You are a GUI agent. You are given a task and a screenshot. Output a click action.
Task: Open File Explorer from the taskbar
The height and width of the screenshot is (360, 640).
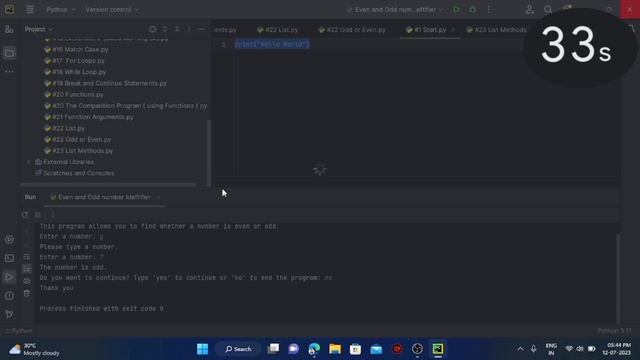335,349
